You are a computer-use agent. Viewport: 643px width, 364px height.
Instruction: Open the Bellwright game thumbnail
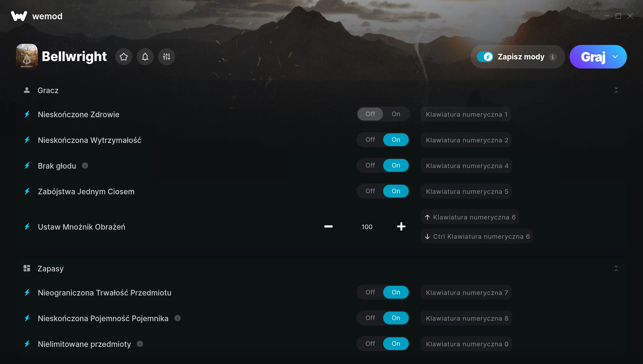(27, 57)
